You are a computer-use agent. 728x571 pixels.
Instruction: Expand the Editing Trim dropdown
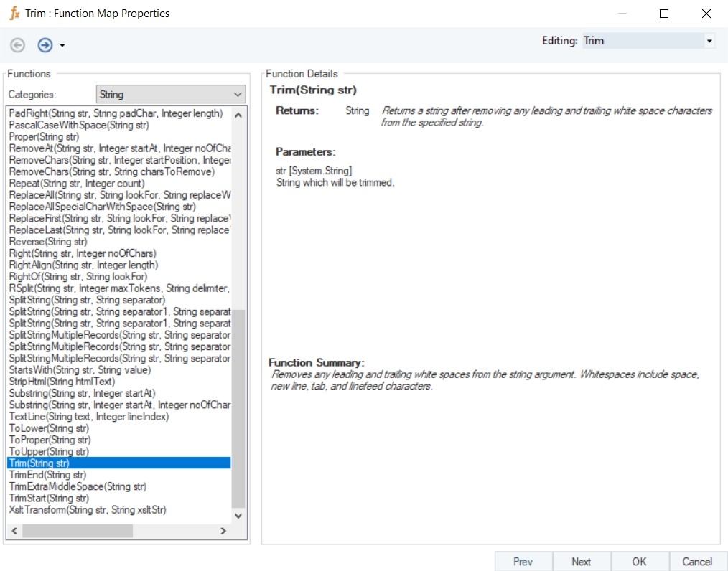click(709, 41)
